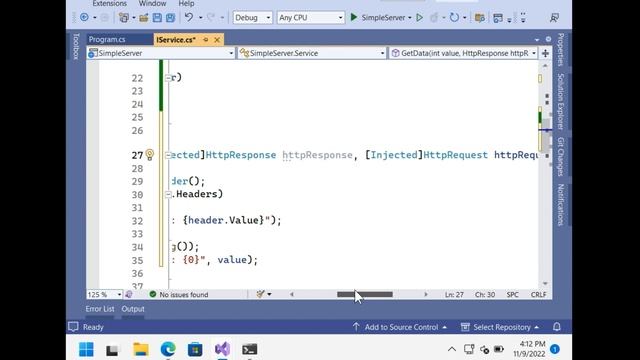Open the Terminal app on the taskbar
Image resolution: width=640 pixels, height=360 pixels.
[x=249, y=349]
